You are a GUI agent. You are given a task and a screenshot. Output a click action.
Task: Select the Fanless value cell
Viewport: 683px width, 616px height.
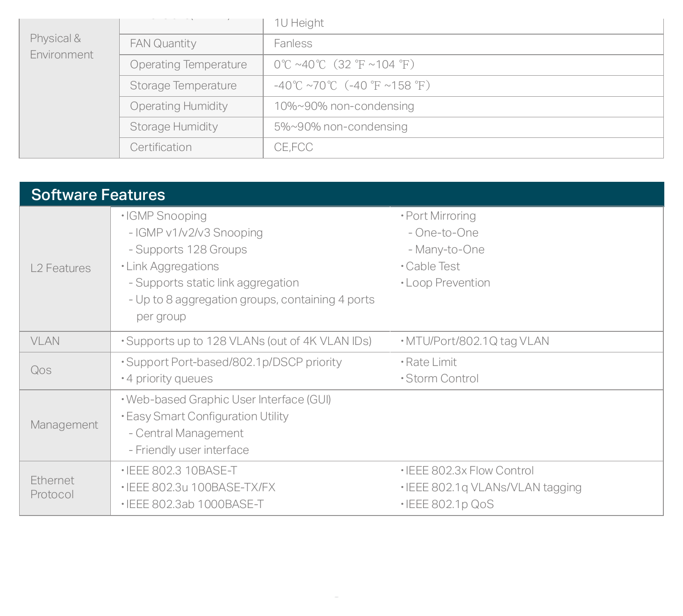[463, 44]
